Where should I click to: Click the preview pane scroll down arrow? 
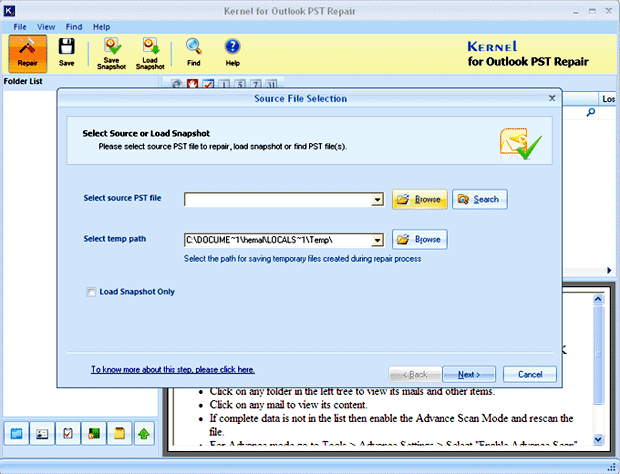tap(598, 439)
